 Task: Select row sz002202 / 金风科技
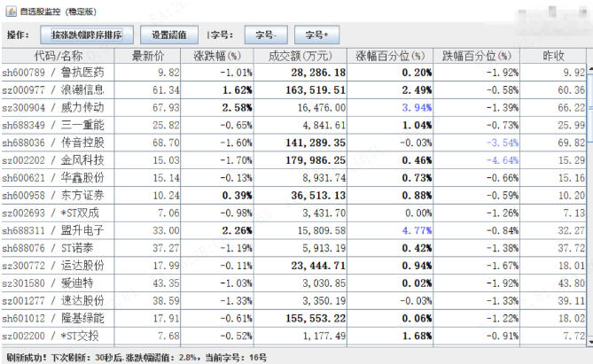coord(294,160)
